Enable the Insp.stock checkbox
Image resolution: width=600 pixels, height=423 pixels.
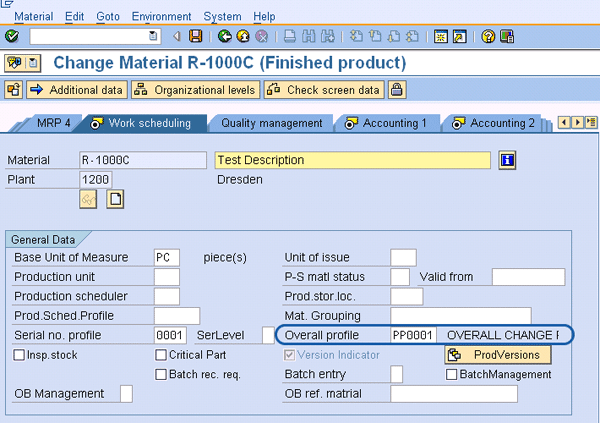point(20,355)
